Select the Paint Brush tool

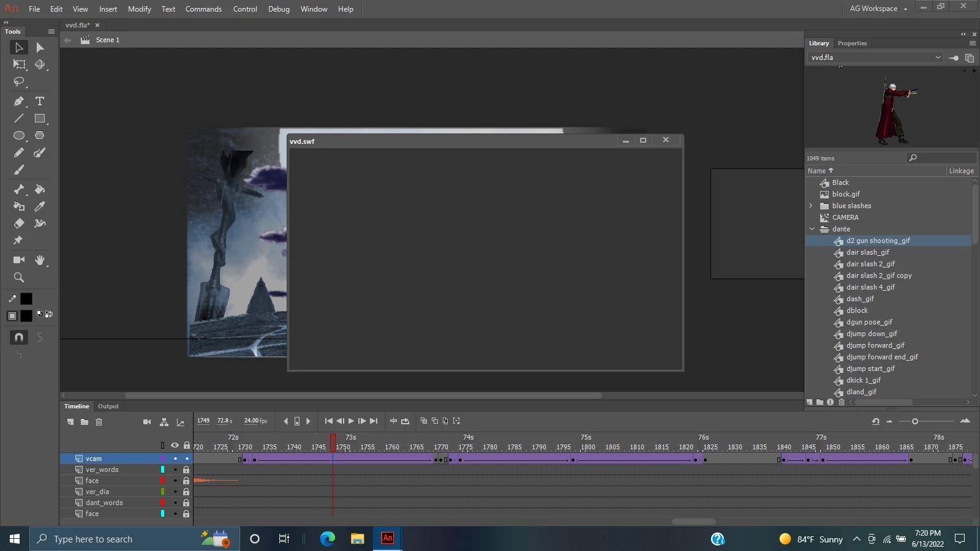pos(40,152)
